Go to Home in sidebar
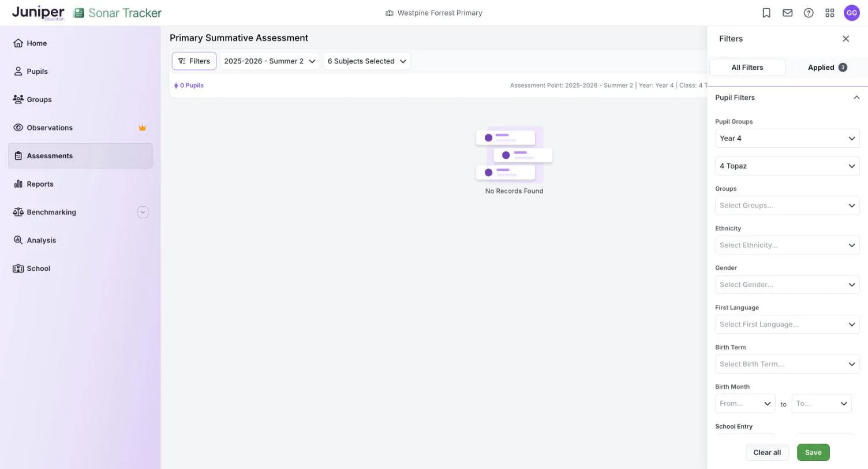This screenshot has width=868, height=469. pyautogui.click(x=80, y=43)
